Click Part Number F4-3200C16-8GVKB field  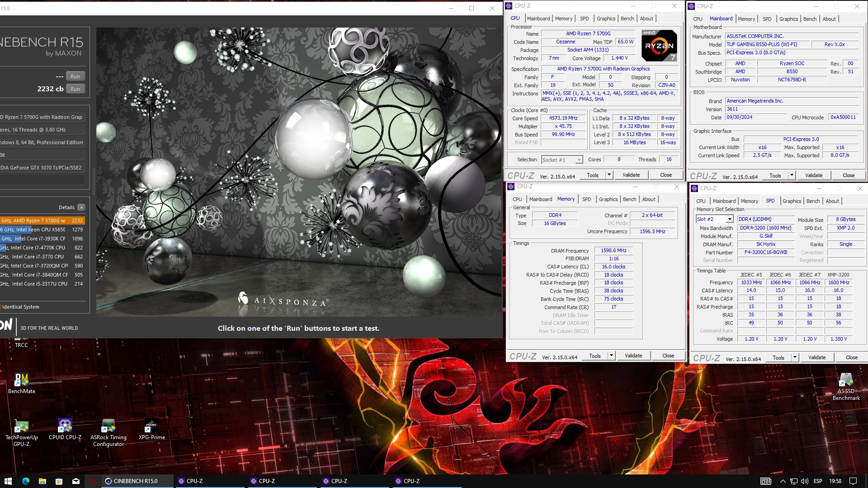pyautogui.click(x=766, y=252)
